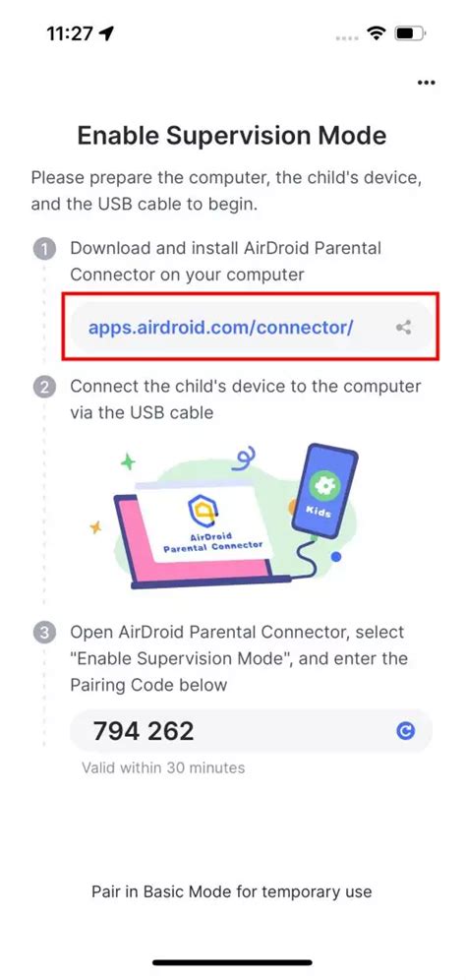Tap the step 2 number badge
466x980 pixels.
(x=43, y=387)
